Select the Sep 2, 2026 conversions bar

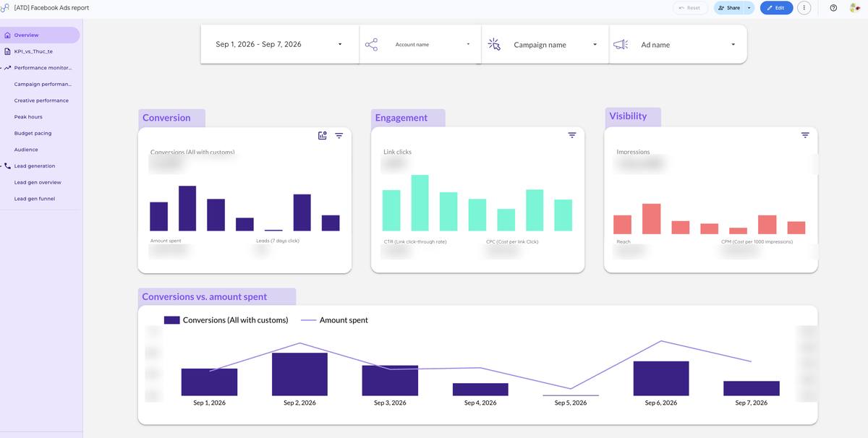click(x=299, y=374)
